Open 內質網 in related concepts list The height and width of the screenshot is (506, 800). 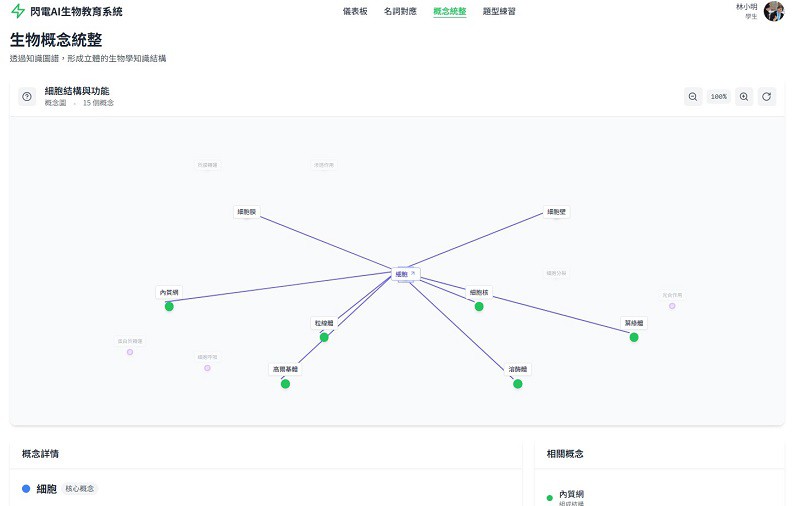pos(571,495)
